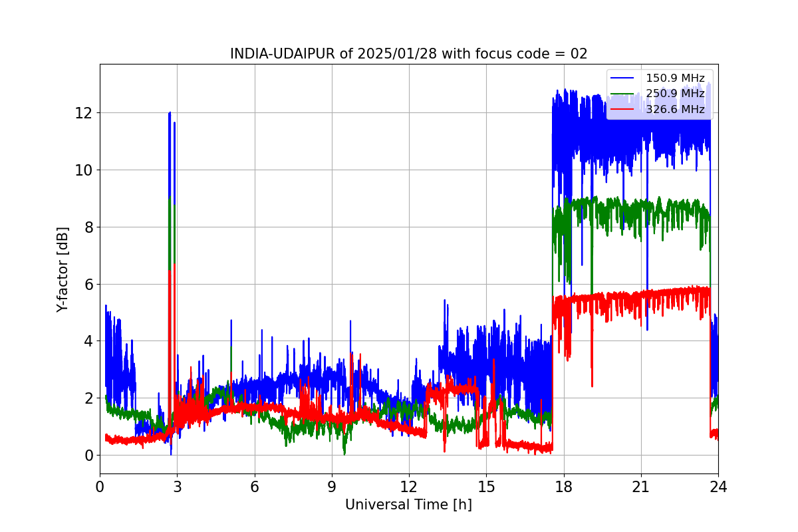Image resolution: width=798 pixels, height=532 pixels.
Task: Click the Y-factor [dB] axis label
Action: [x=63, y=269]
